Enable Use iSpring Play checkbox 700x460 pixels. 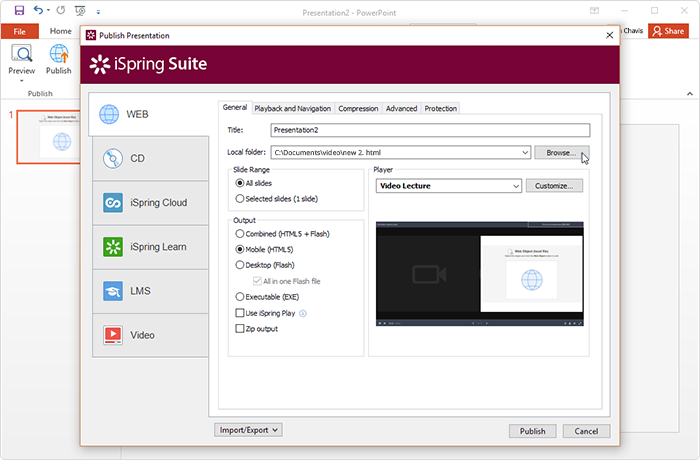tap(240, 313)
